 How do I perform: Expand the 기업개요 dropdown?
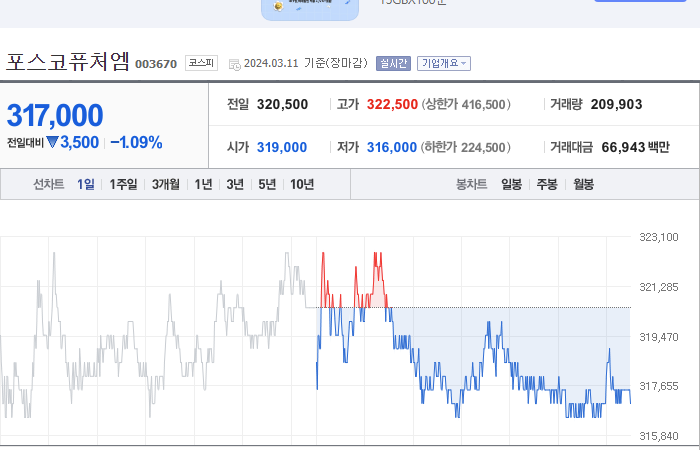pos(444,63)
